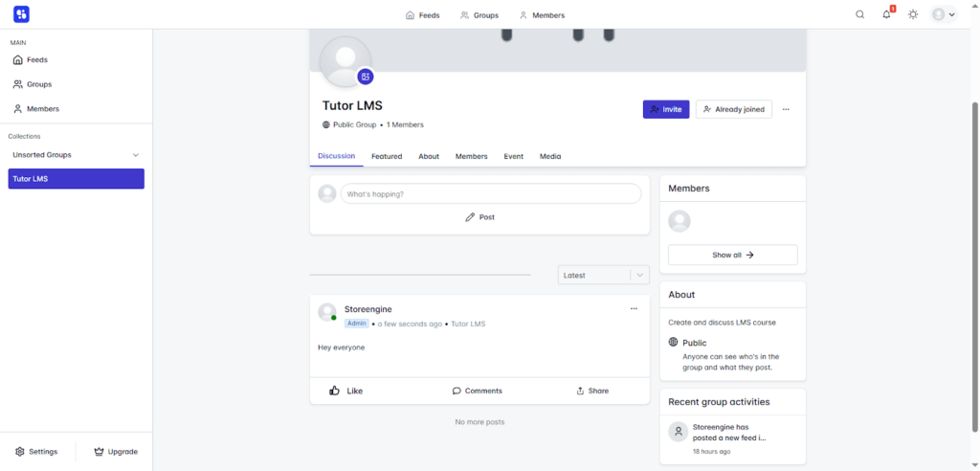Select Tutor LMS group in sidebar

click(x=77, y=179)
